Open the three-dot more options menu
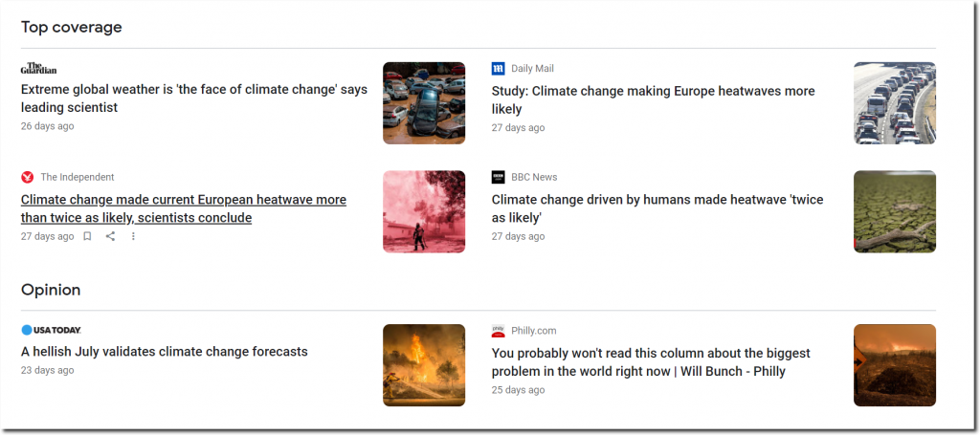 pyautogui.click(x=133, y=237)
